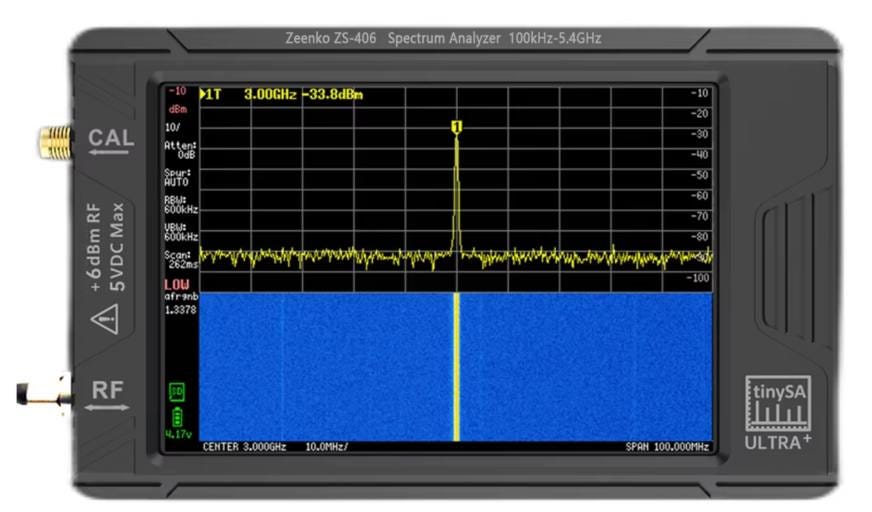This screenshot has height=512, width=872.
Task: Toggle the LOW input mode indicator
Action: pos(177,286)
